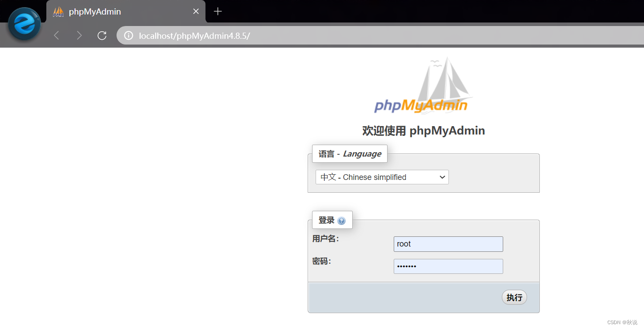Click the phpMyAdmin favicon on the tab
This screenshot has height=329, width=644.
coord(58,12)
